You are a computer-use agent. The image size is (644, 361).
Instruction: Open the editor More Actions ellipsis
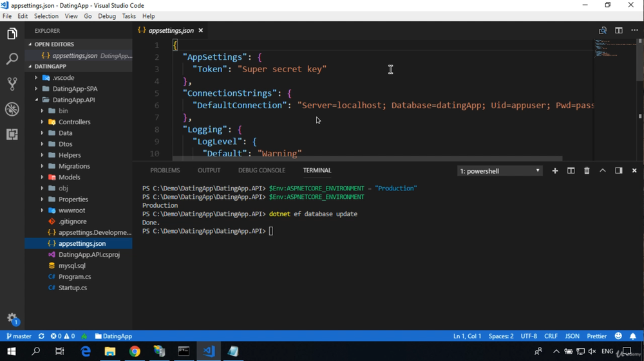[634, 30]
